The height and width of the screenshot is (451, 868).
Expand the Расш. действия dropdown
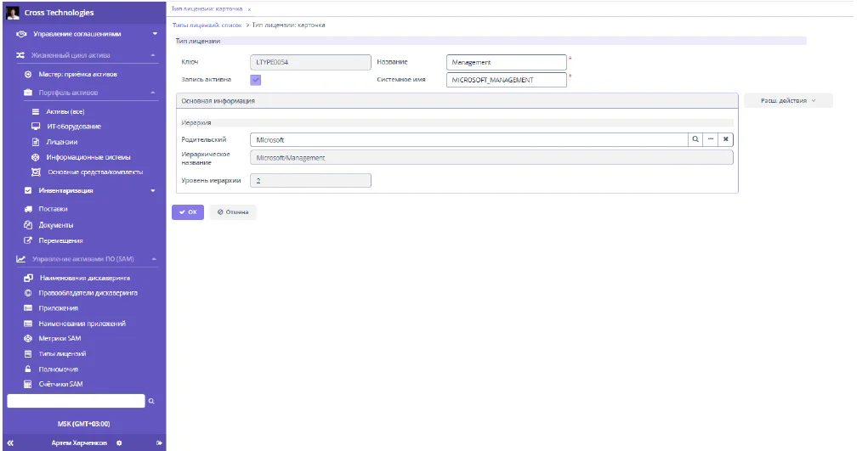(788, 100)
